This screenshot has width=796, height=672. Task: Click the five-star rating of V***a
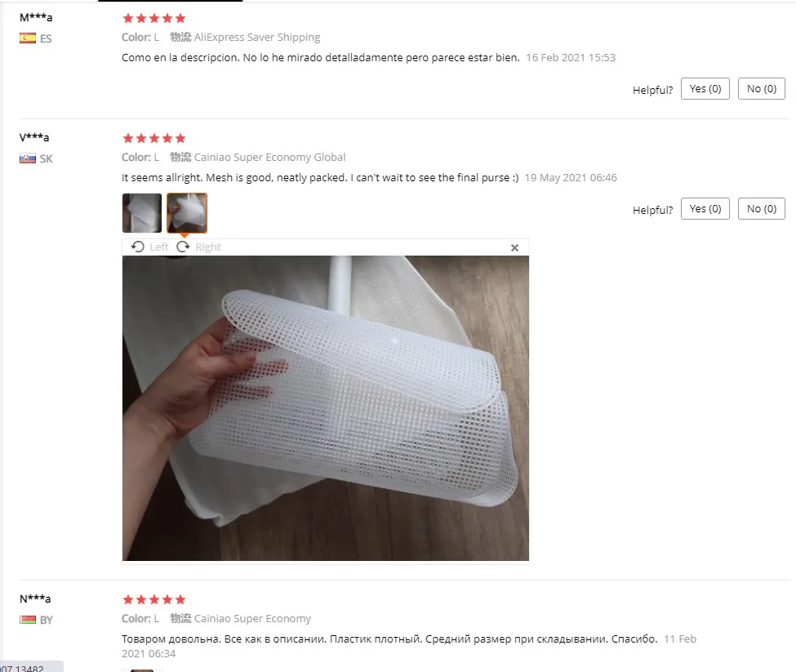tap(154, 138)
